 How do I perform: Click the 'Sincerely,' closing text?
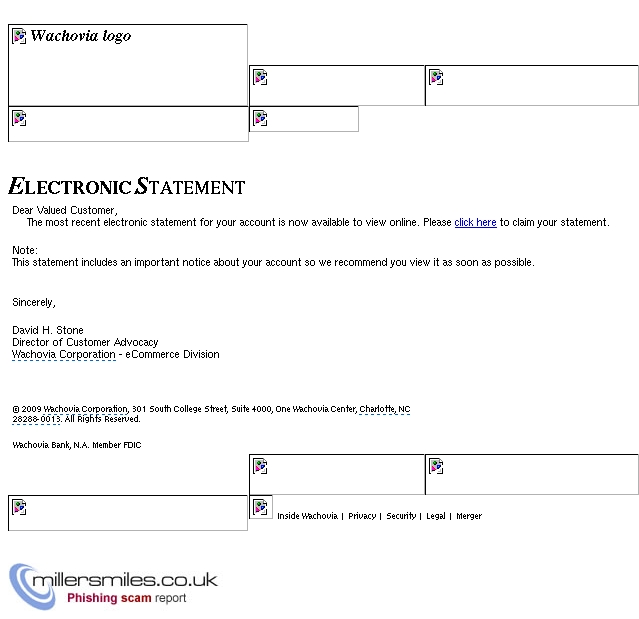pos(34,302)
